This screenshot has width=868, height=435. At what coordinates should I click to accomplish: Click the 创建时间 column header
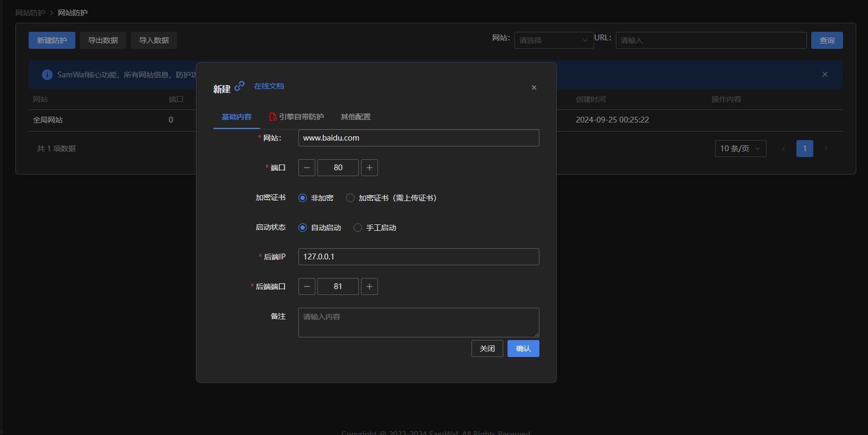point(591,99)
